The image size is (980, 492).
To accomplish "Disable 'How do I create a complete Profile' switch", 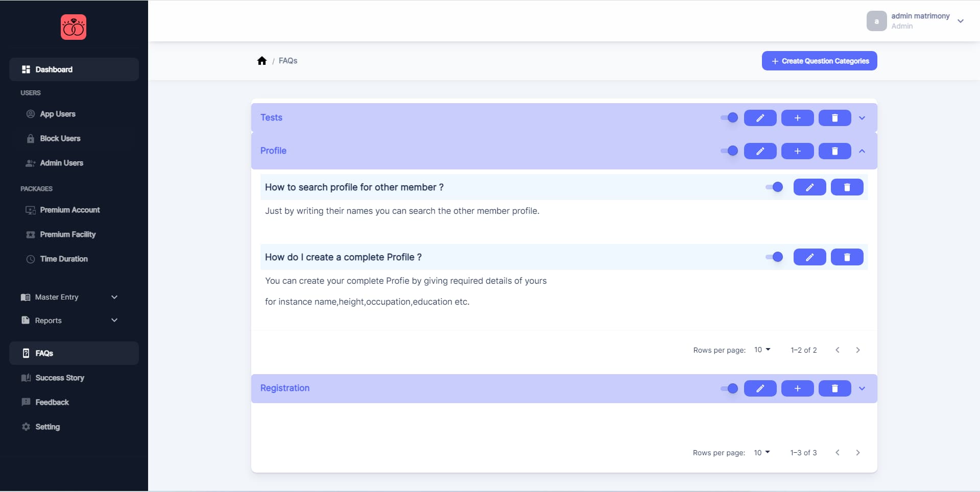I will [774, 257].
